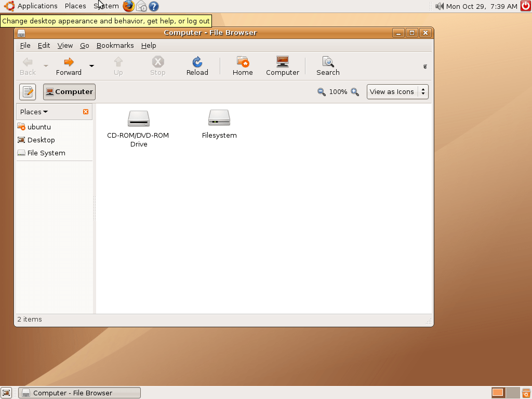Zoom out with the magnifier minus icon
Viewport: 532px width, 399px height.
(322, 92)
